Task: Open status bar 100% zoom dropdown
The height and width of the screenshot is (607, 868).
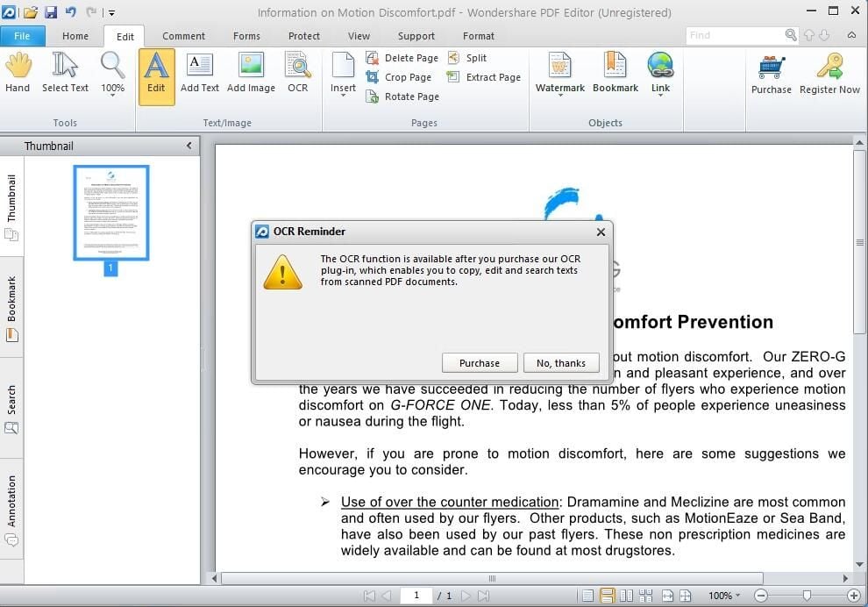Action: click(724, 596)
